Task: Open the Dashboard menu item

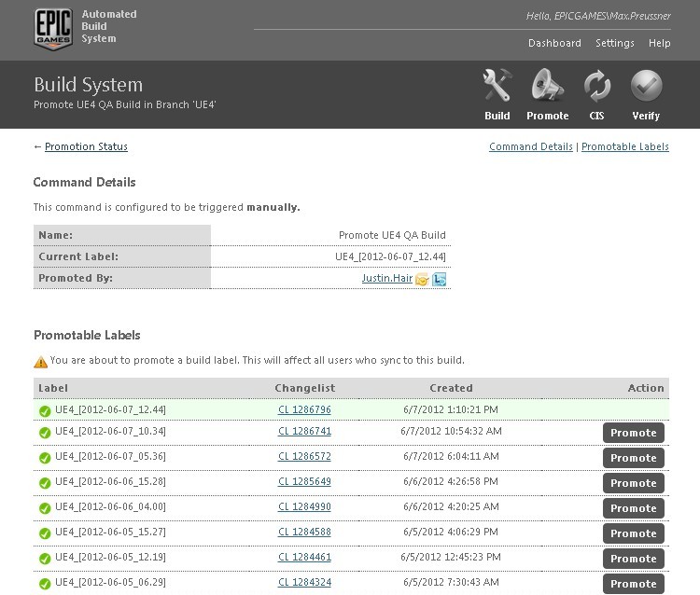Action: pyautogui.click(x=554, y=43)
